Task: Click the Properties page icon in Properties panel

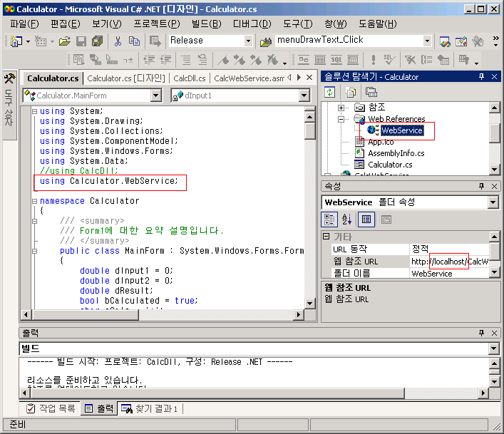Action: (x=366, y=219)
